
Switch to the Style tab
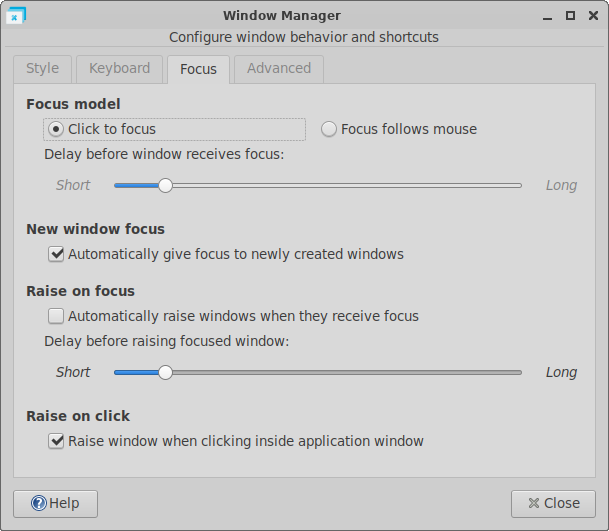[42, 69]
